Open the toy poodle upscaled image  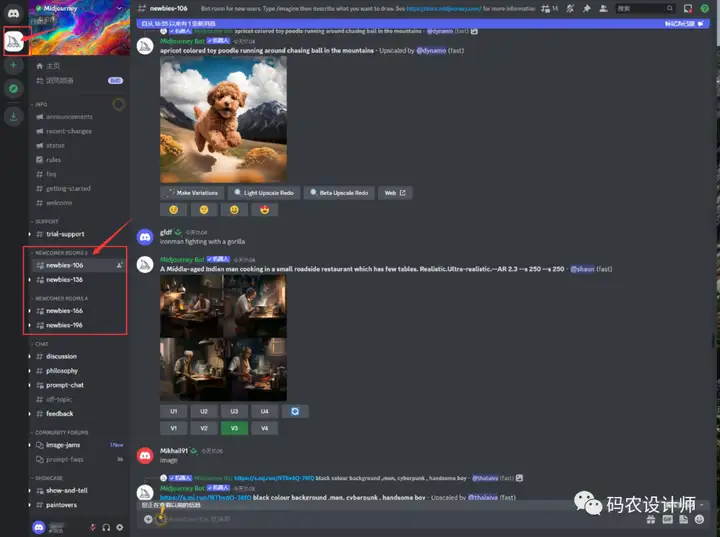point(223,119)
